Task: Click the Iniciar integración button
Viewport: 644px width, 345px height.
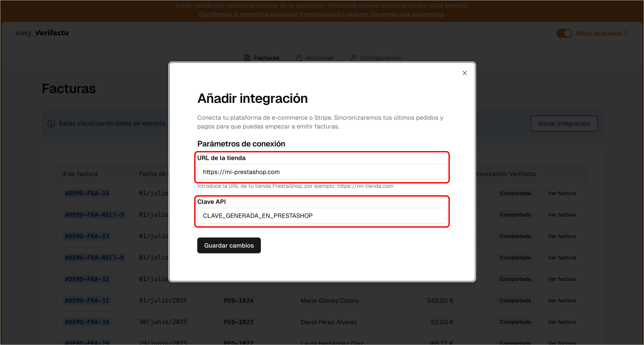Action: click(564, 123)
